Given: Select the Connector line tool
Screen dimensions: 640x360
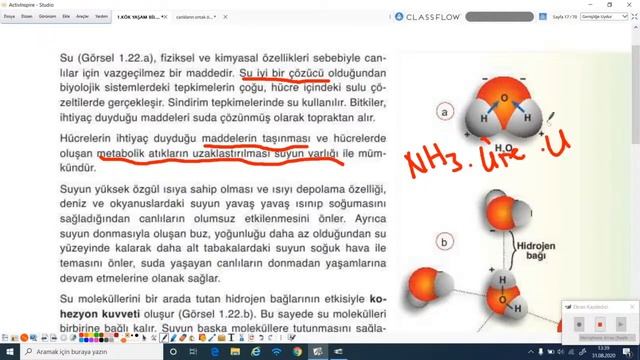Looking at the screenshot, I should pyautogui.click(x=211, y=338).
